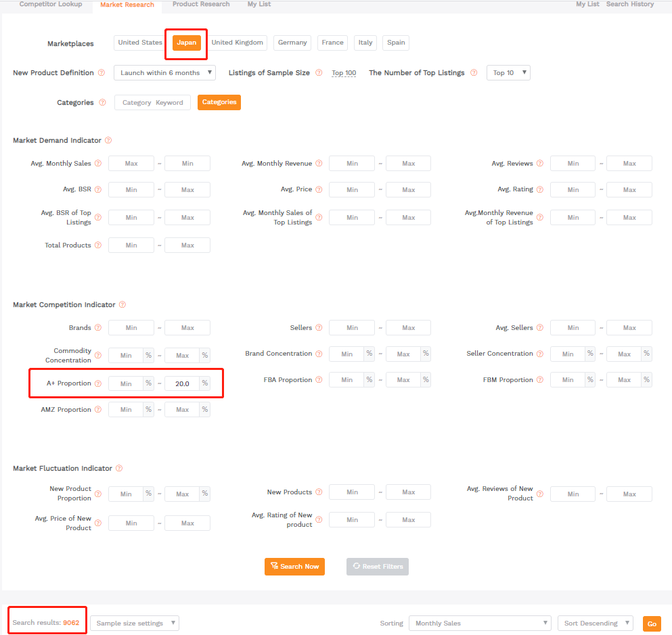672x635 pixels.
Task: Select the Germany marketplace
Action: [x=292, y=43]
